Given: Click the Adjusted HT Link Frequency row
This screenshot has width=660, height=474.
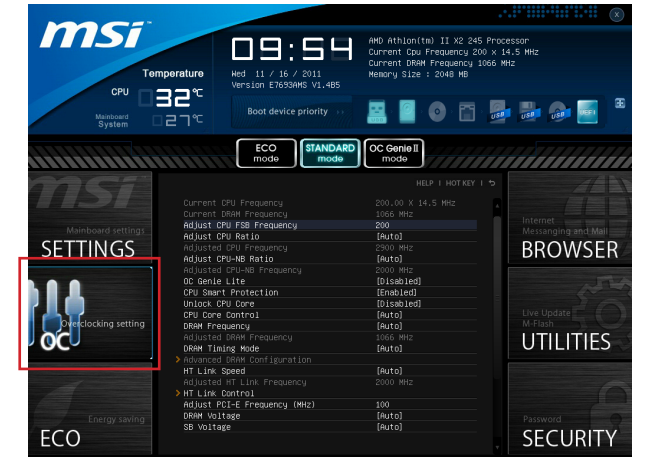Looking at the screenshot, I should 330,382.
